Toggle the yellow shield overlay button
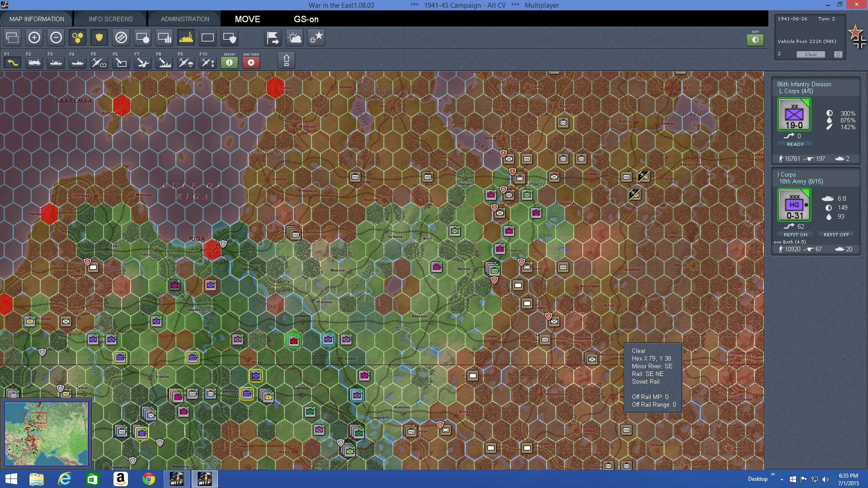 pyautogui.click(x=99, y=38)
